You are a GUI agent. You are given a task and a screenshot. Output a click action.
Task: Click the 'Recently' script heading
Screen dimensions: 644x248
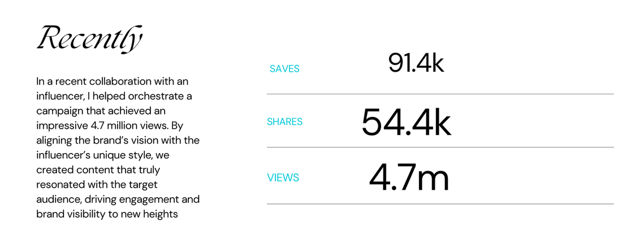click(x=89, y=40)
